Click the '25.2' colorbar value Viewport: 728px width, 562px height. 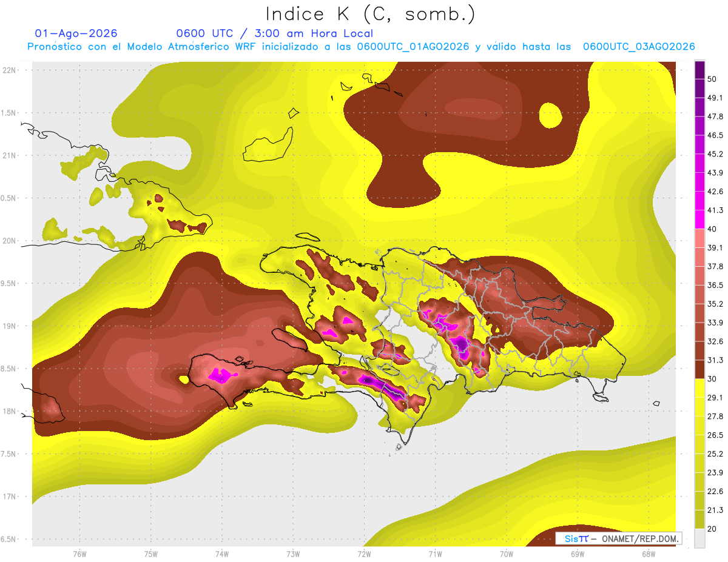coord(715,454)
